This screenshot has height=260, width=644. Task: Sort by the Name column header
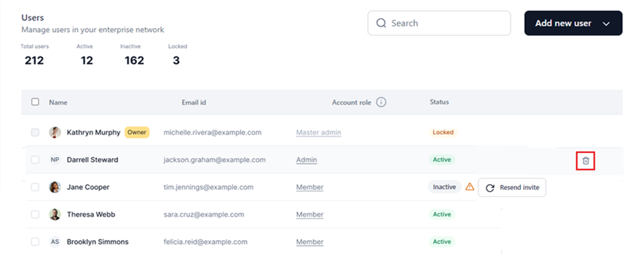click(58, 102)
